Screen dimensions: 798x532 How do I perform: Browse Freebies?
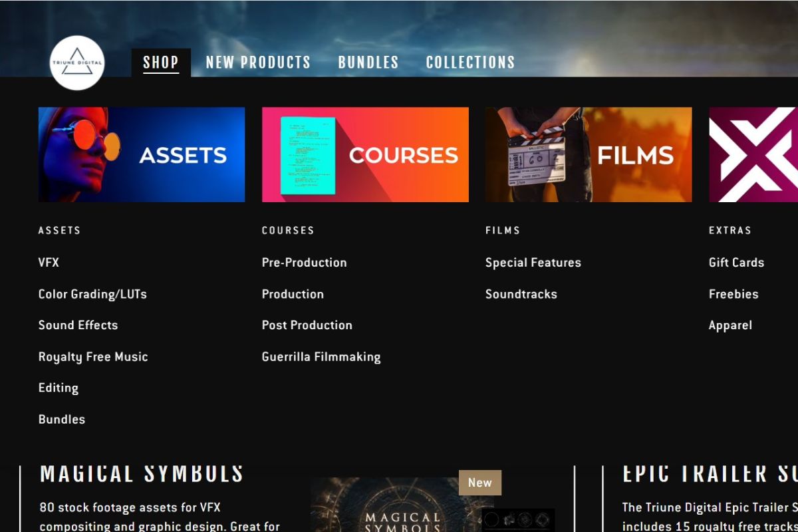pos(733,294)
